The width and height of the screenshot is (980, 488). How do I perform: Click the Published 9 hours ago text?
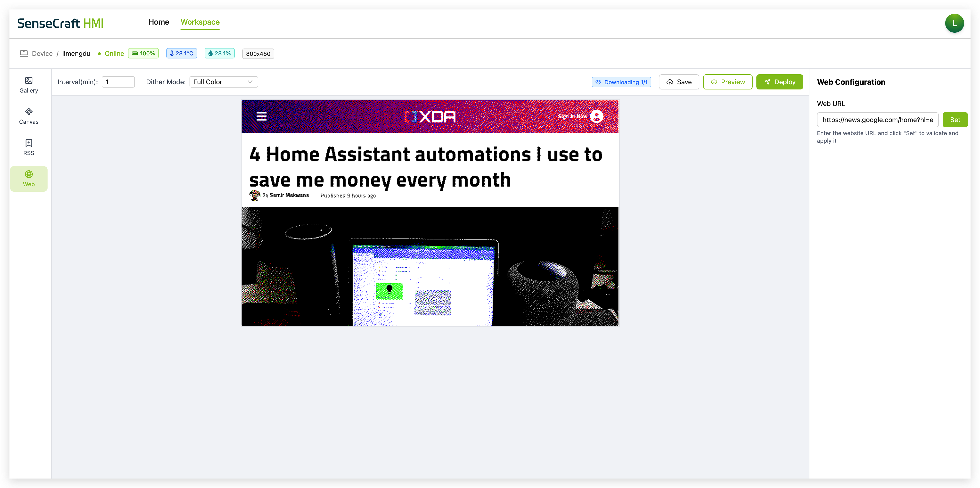click(348, 196)
